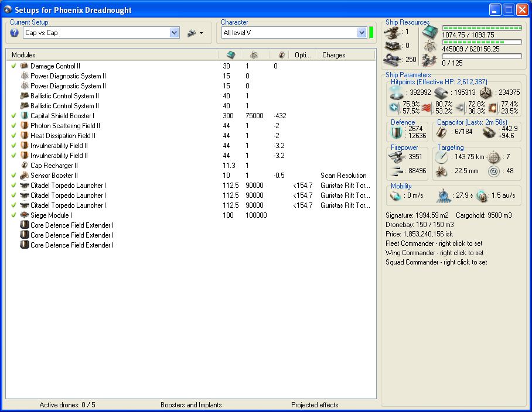Click the EM resistance icon

[394, 108]
